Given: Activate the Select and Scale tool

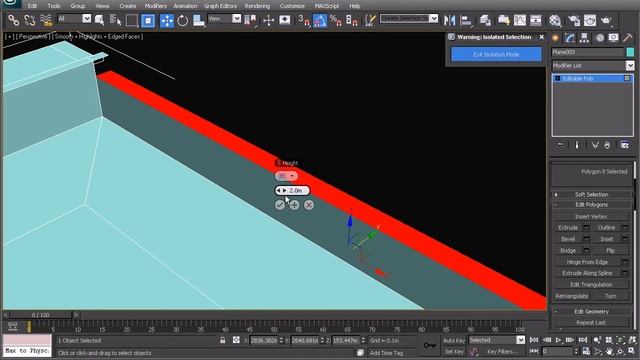Looking at the screenshot, I should (199, 20).
